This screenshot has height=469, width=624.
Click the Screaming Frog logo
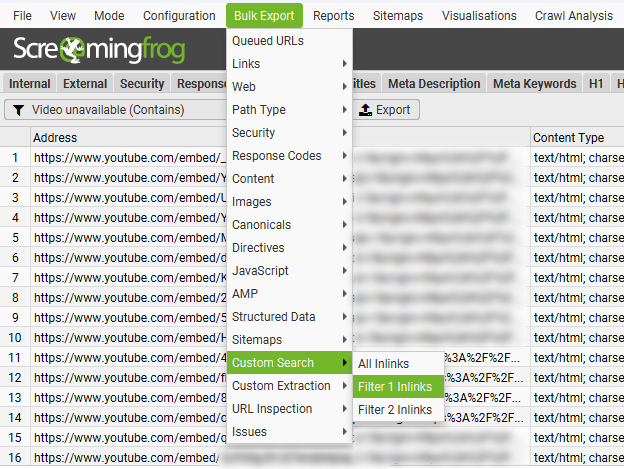coord(99,49)
